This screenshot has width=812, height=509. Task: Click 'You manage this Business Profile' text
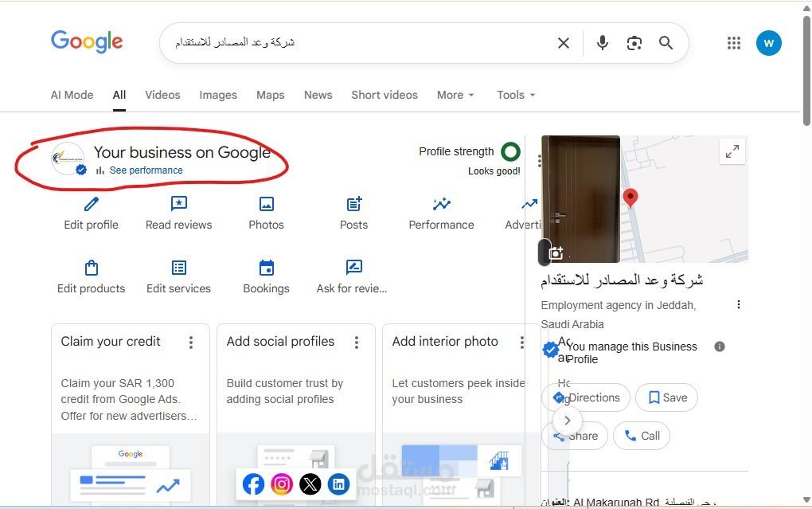632,352
